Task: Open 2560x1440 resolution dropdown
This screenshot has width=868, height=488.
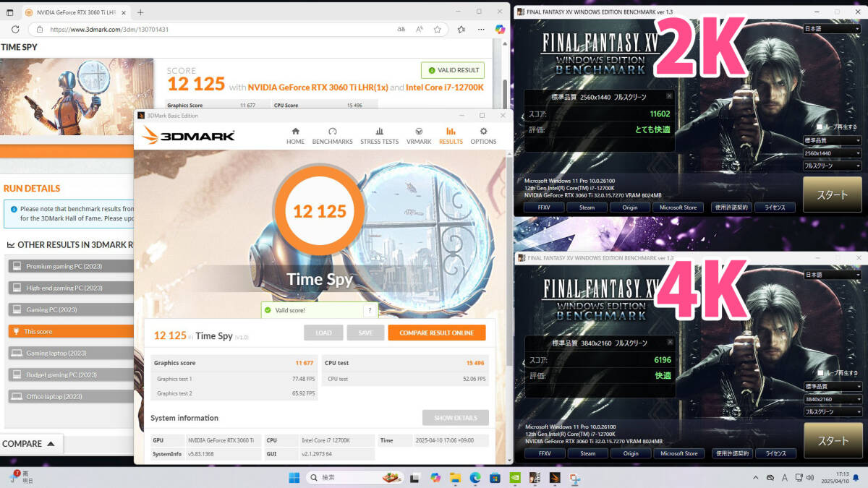Action: point(832,153)
